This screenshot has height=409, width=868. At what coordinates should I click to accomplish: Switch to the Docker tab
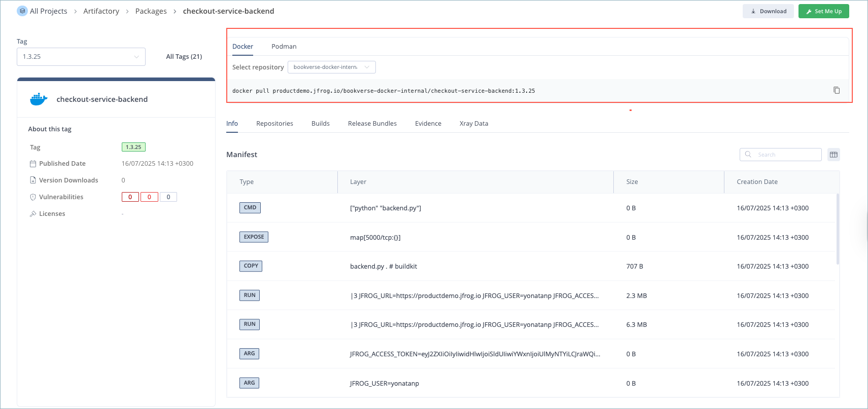242,46
